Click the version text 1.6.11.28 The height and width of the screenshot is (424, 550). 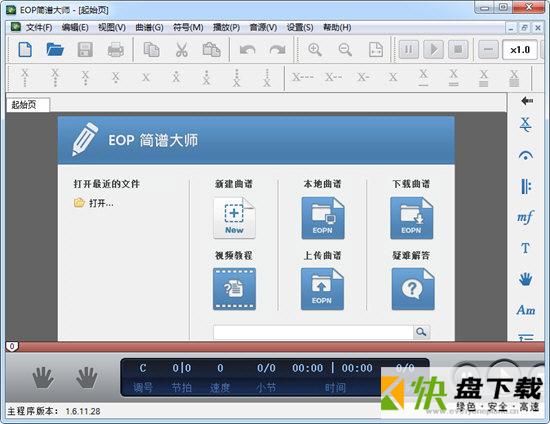pyautogui.click(x=83, y=411)
